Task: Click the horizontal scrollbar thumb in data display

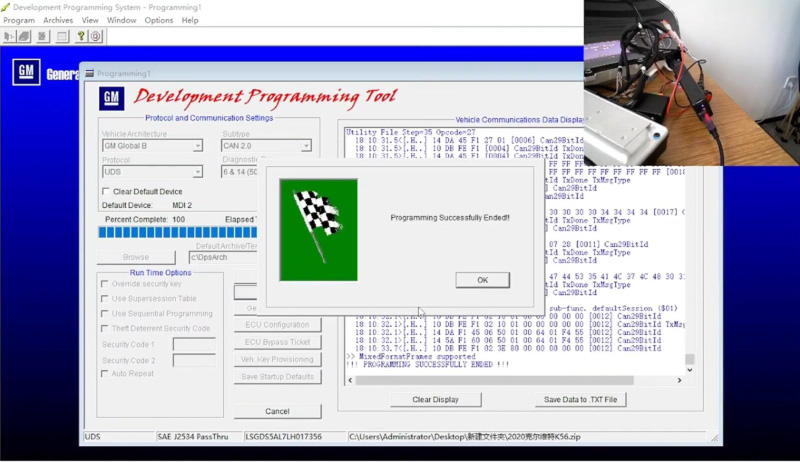Action: click(x=494, y=380)
